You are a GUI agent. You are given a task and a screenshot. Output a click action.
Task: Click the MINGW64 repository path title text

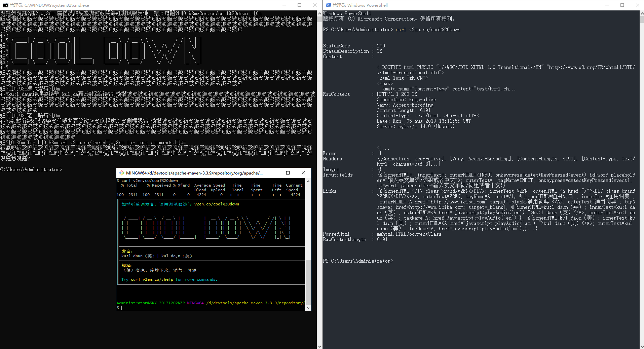pos(194,173)
